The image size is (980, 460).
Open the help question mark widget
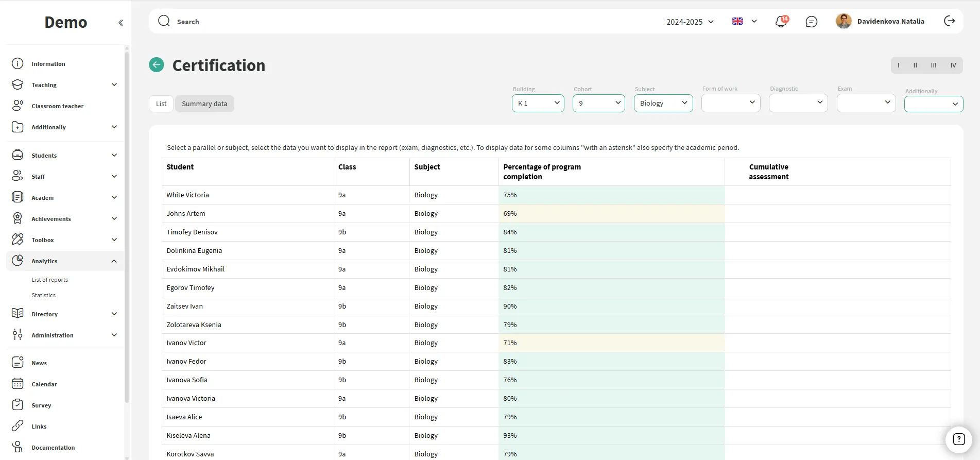tap(958, 439)
